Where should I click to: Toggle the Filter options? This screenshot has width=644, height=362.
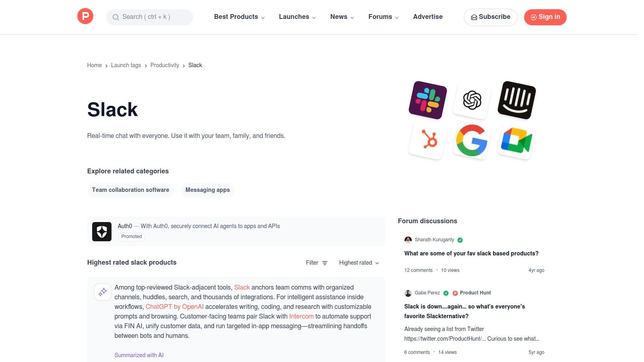317,263
